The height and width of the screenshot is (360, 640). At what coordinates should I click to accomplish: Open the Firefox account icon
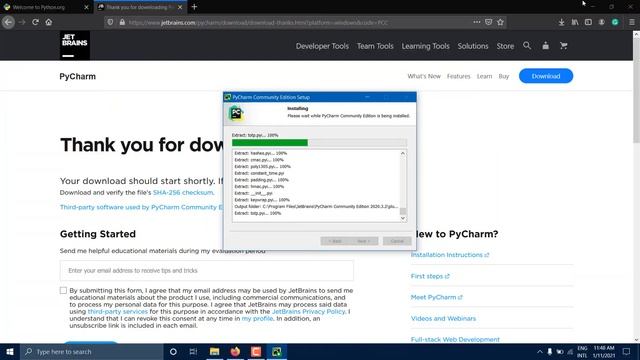602,22
